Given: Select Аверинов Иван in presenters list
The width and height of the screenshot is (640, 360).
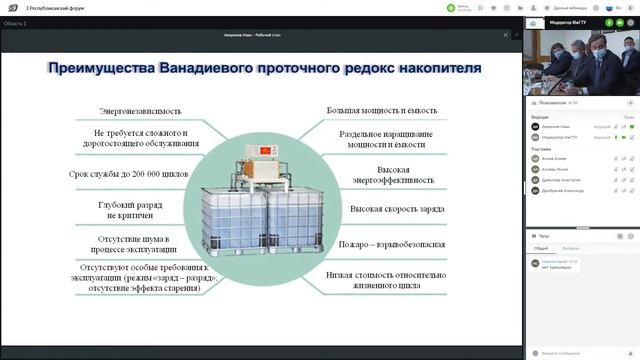Looking at the screenshot, I should coord(556,127).
